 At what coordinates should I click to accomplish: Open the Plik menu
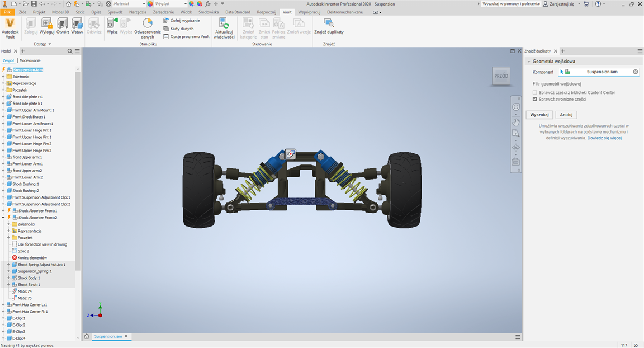point(7,12)
